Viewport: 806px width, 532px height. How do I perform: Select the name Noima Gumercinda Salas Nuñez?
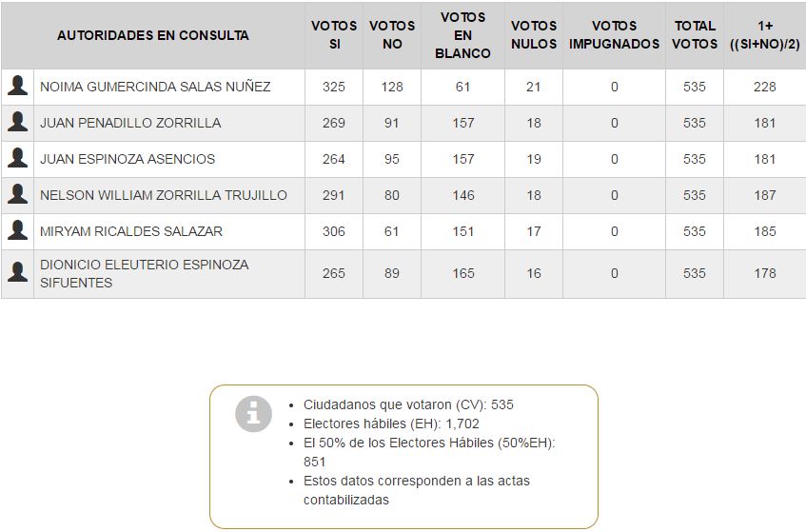[x=155, y=87]
